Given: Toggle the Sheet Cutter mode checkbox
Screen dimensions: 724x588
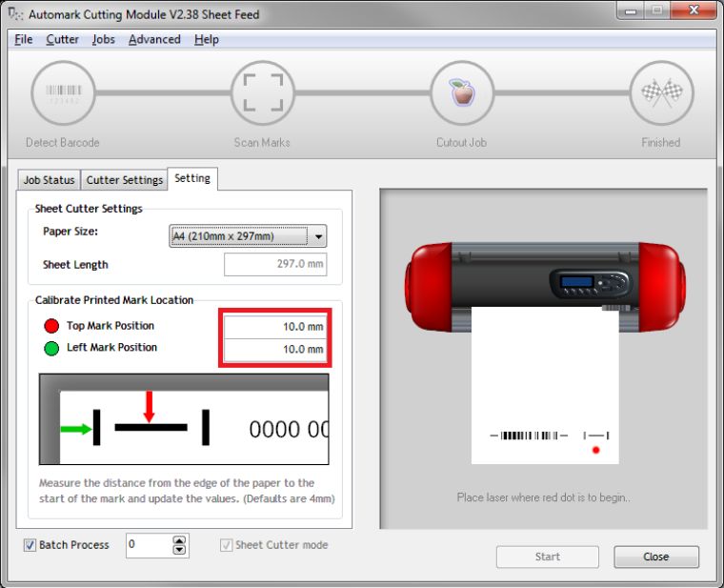Looking at the screenshot, I should (x=226, y=545).
